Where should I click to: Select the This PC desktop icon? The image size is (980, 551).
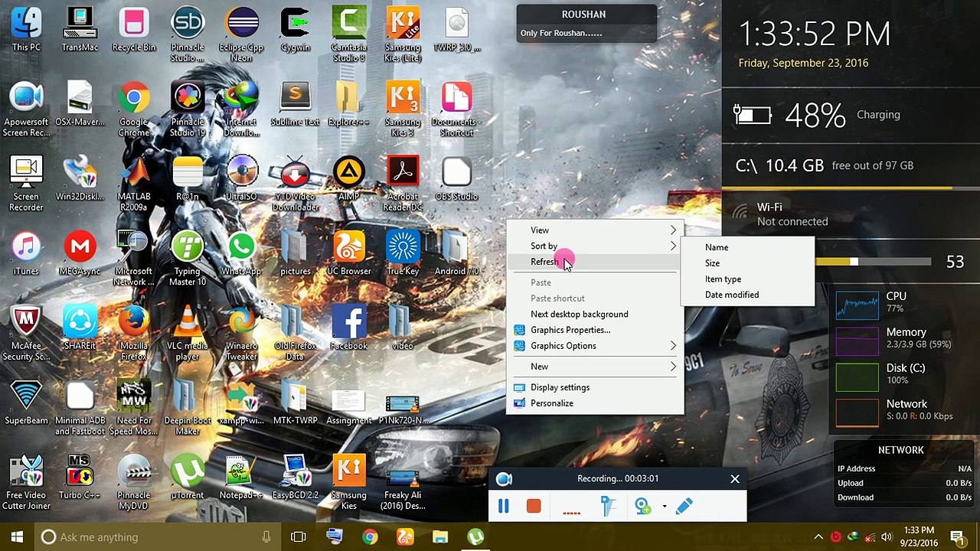click(x=26, y=31)
